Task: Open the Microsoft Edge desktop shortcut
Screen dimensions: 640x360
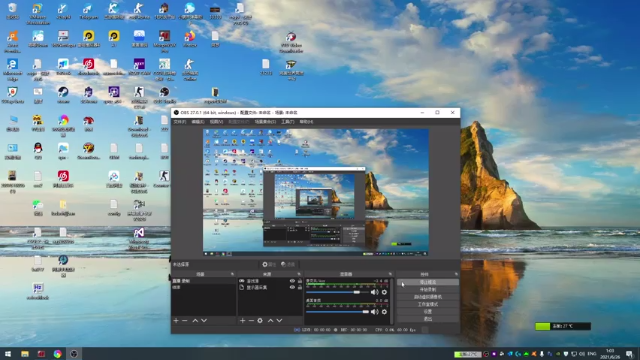Action: click(12, 69)
